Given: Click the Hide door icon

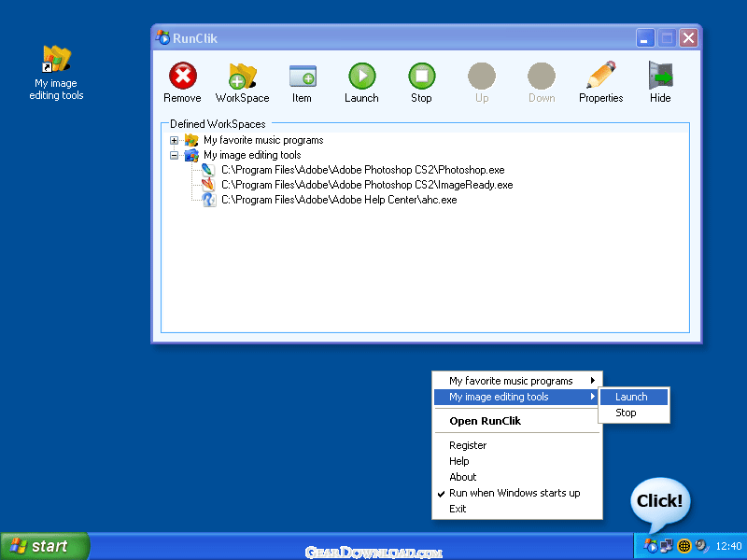Looking at the screenshot, I should (x=660, y=76).
